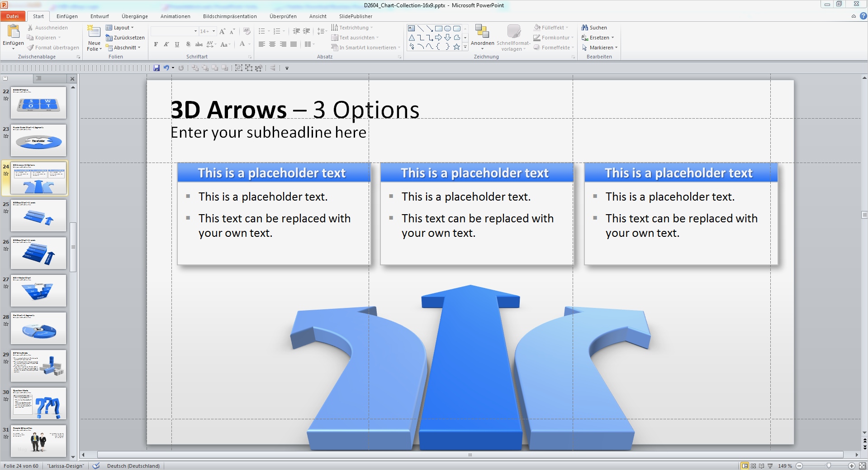
Task: Open the Markieren dropdown
Action: pyautogui.click(x=599, y=48)
